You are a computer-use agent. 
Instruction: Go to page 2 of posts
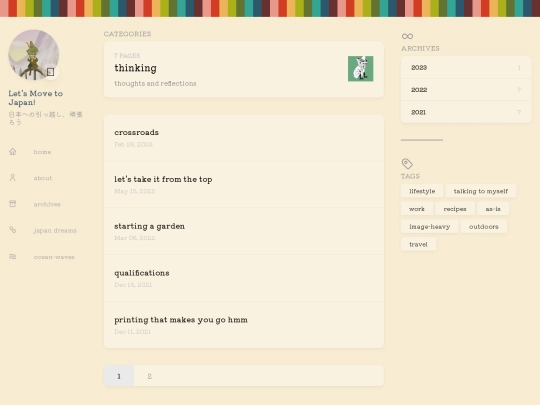(149, 376)
